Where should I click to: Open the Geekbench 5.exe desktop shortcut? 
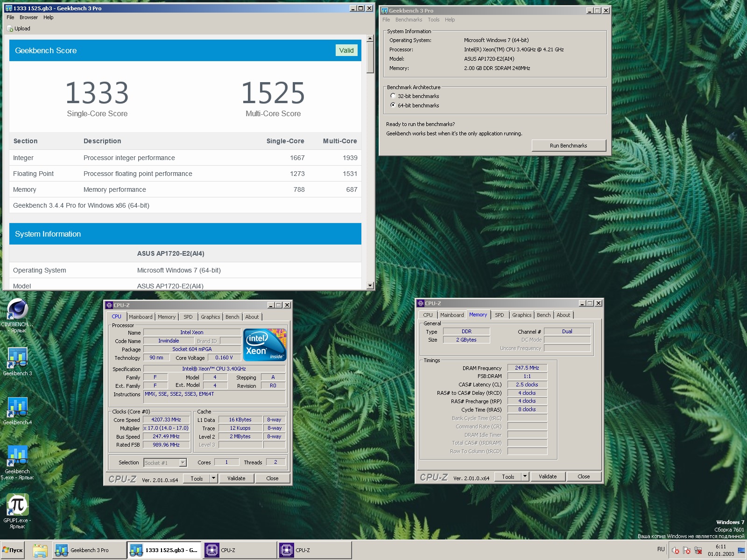pos(17,462)
